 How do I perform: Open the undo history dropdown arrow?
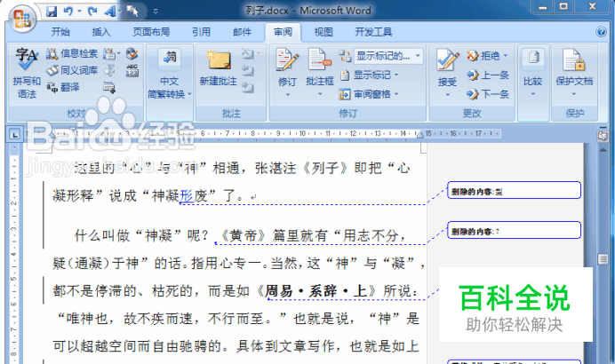tap(80, 12)
